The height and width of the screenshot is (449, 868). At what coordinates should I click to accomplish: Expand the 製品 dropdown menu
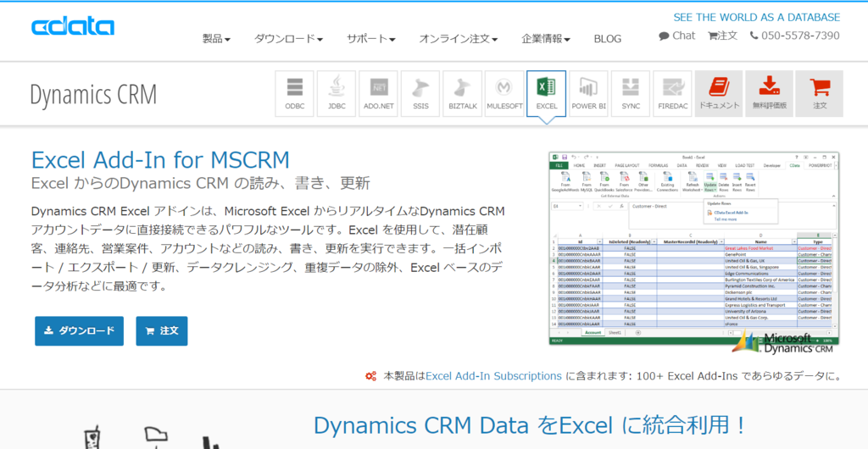216,39
